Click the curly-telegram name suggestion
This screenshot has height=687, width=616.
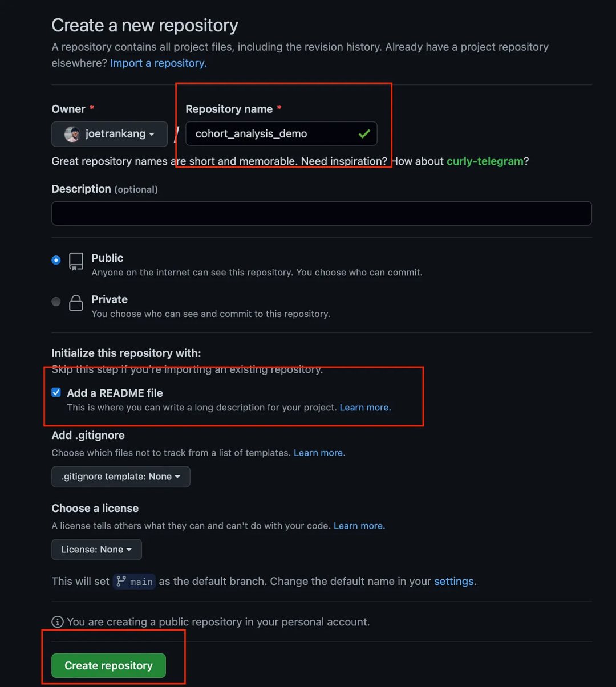point(484,161)
